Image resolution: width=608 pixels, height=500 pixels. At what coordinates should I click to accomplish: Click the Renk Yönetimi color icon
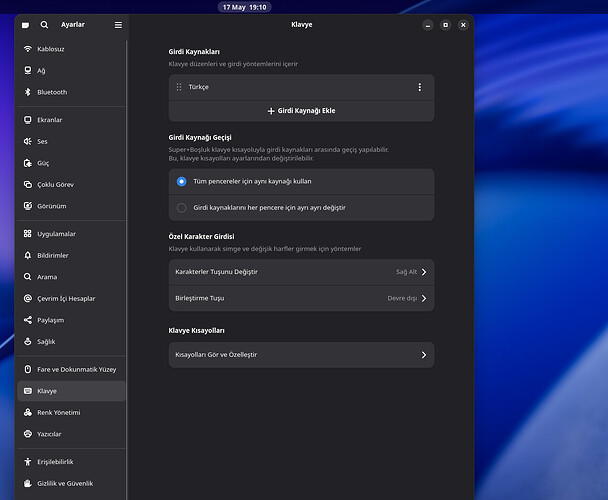[28, 412]
